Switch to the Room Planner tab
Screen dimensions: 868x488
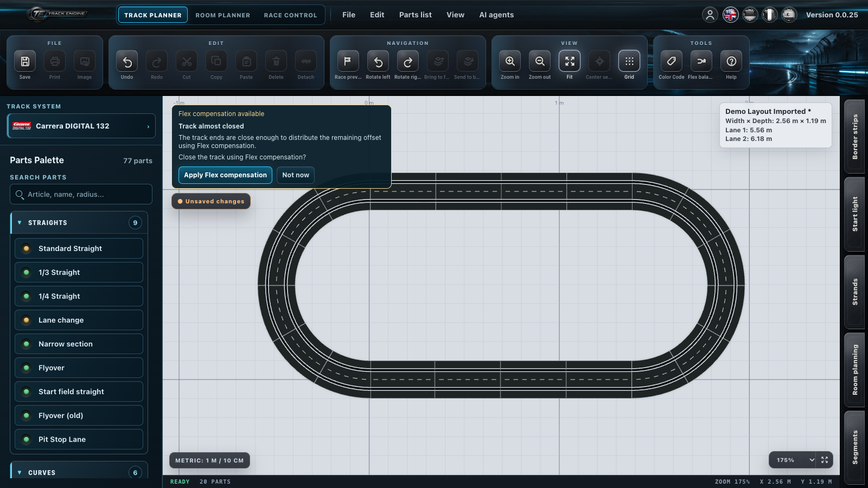click(x=223, y=15)
